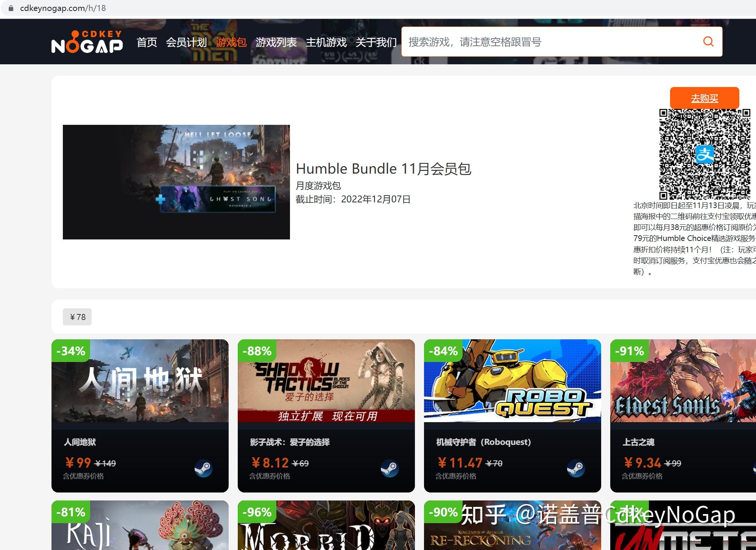Click the -34% discount badge
The height and width of the screenshot is (550, 756).
[71, 351]
